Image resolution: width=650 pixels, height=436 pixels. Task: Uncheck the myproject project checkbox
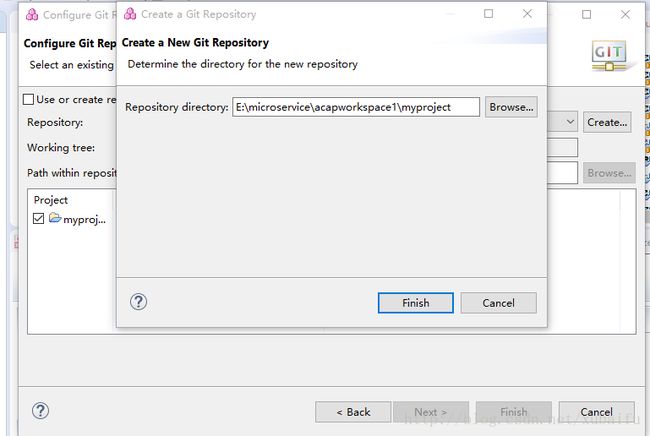click(38, 218)
